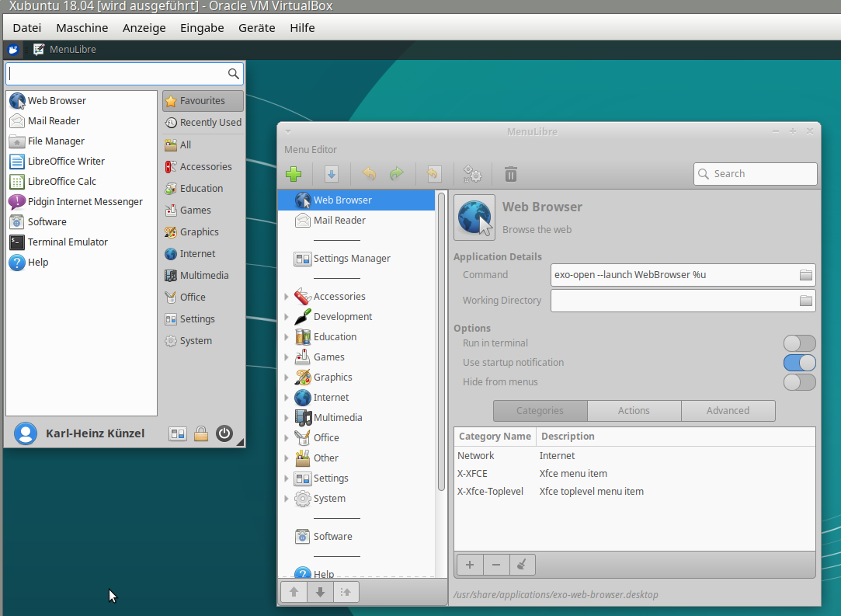Image resolution: width=841 pixels, height=616 pixels.
Task: Click the gears test launcher icon
Action: pos(472,174)
